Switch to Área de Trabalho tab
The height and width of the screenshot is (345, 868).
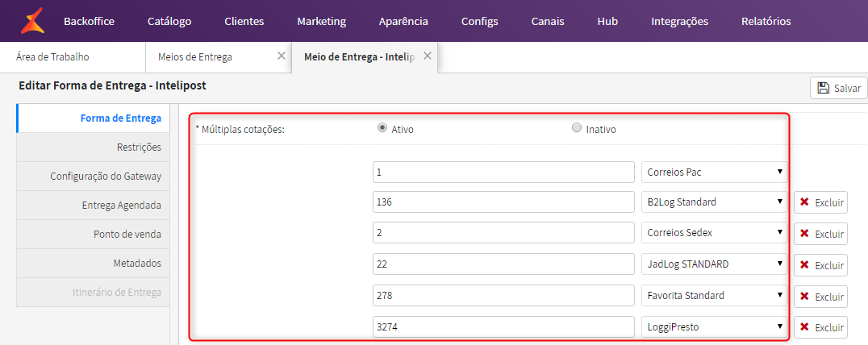click(73, 56)
